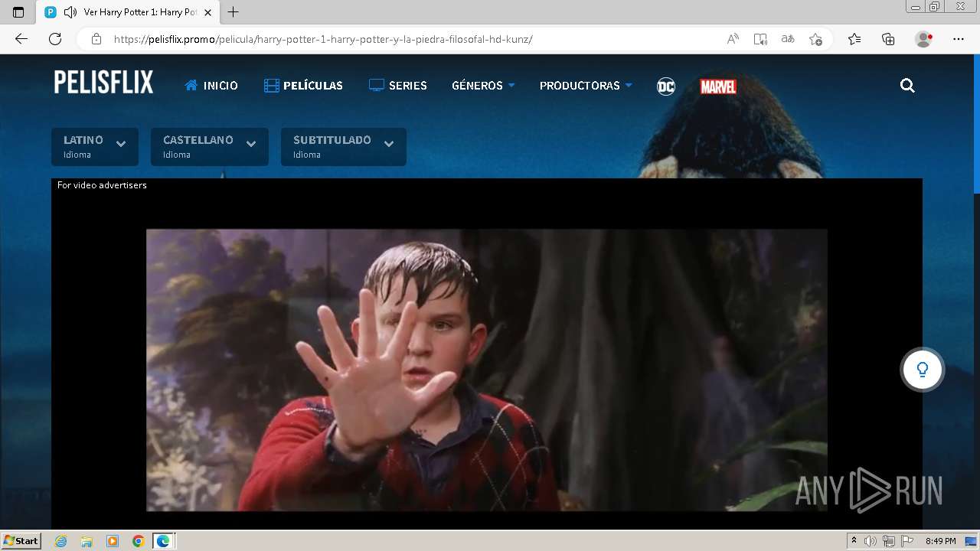
Task: Open Action Center flag icon
Action: 907,541
